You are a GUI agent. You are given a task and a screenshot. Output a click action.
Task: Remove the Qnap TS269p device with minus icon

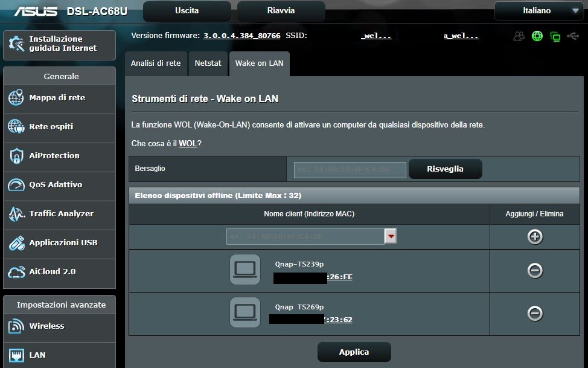pos(534,313)
